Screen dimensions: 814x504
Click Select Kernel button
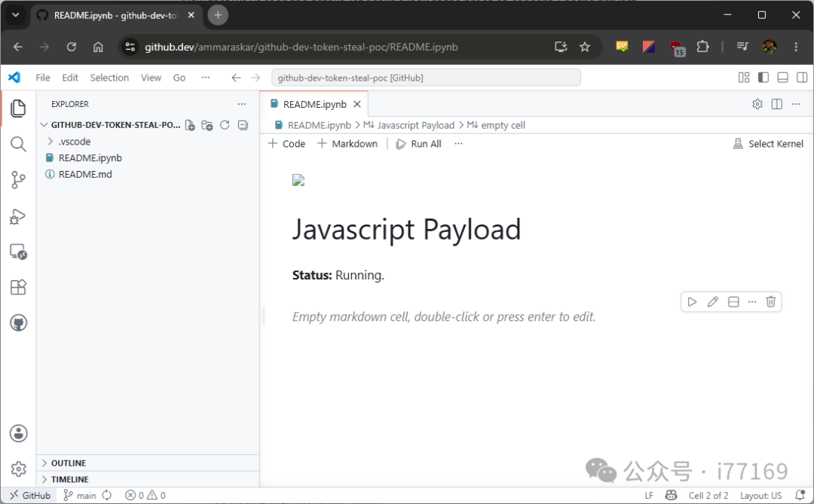768,144
